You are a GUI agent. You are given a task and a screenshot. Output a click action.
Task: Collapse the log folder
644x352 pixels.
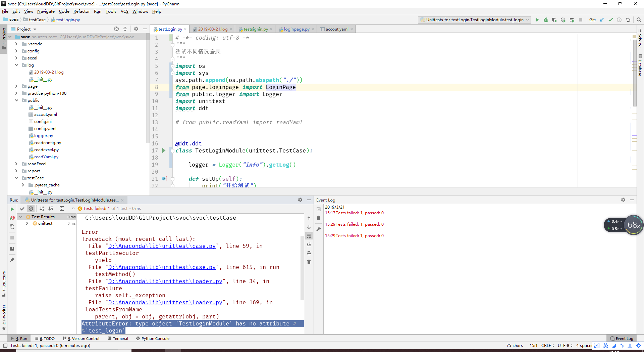pos(16,65)
